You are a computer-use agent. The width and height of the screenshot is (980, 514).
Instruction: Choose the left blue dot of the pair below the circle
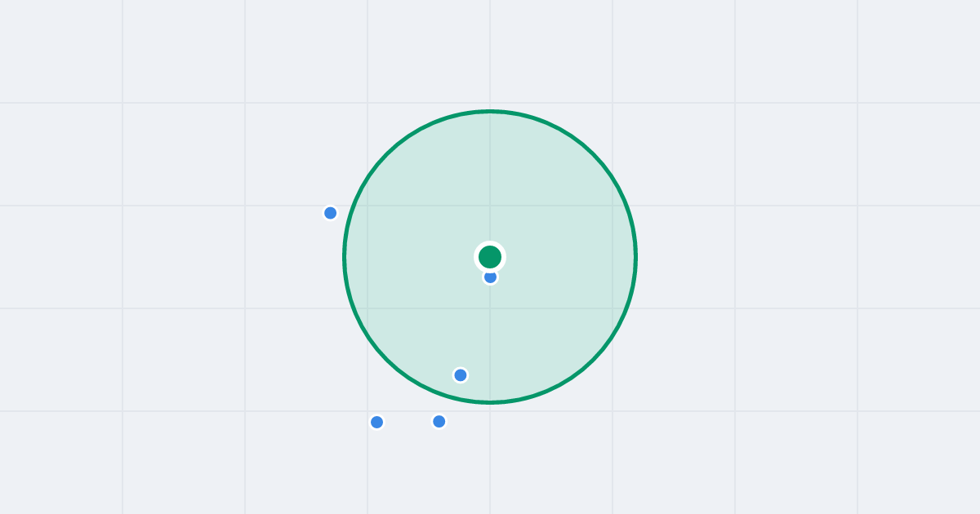pyautogui.click(x=376, y=422)
